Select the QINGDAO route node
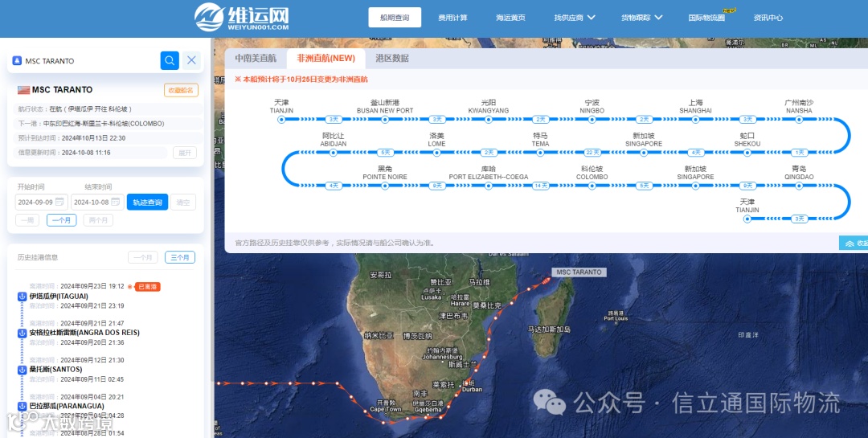 [x=799, y=186]
